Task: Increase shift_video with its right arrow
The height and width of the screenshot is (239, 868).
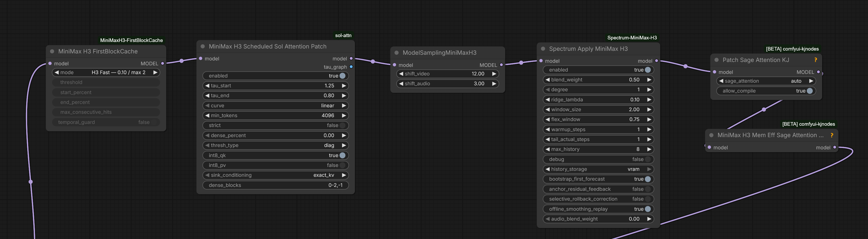Action: (x=494, y=74)
